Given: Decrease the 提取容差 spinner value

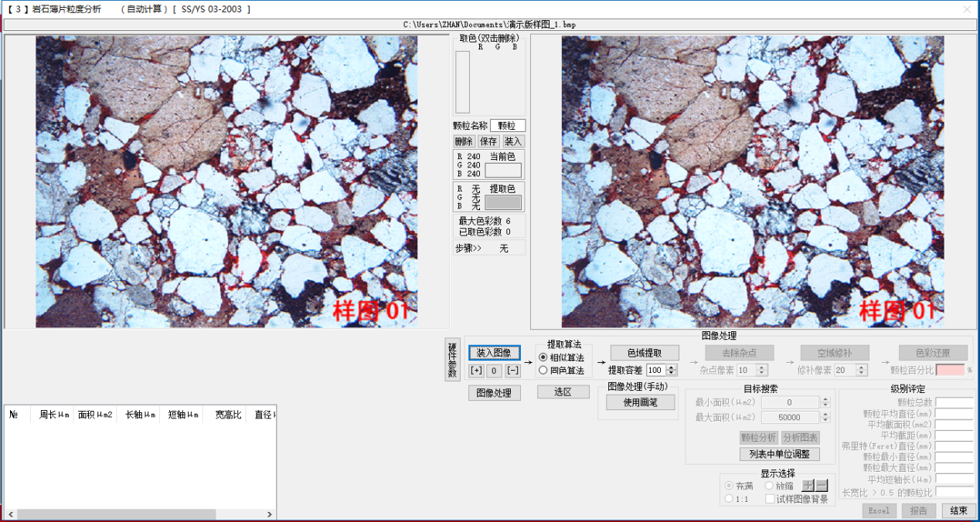Looking at the screenshot, I should (x=673, y=374).
